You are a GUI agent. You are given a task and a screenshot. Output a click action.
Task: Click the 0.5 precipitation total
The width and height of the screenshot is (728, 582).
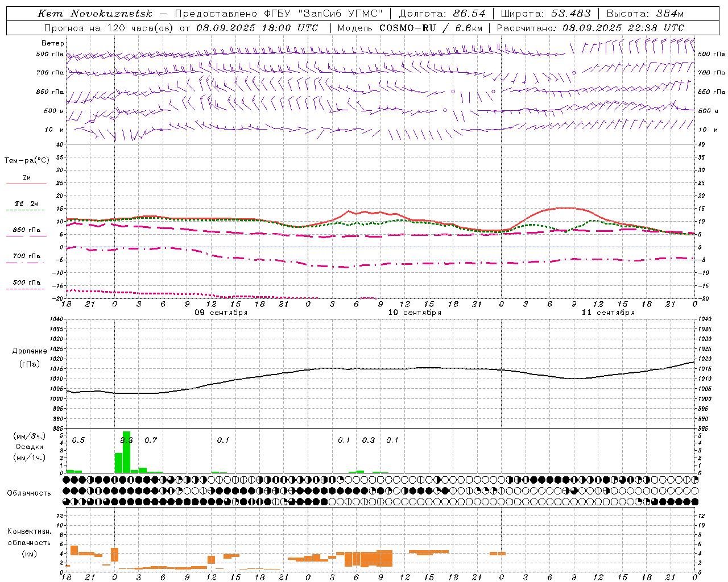coord(78,440)
